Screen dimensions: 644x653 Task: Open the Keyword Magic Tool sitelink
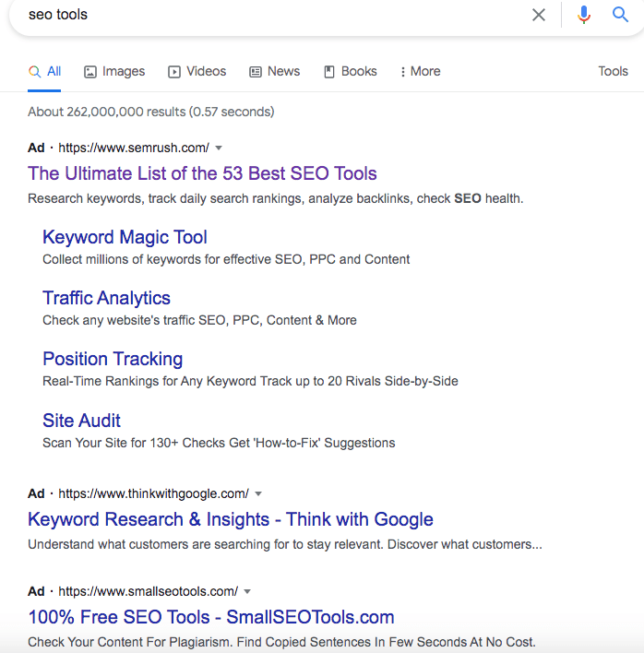125,237
